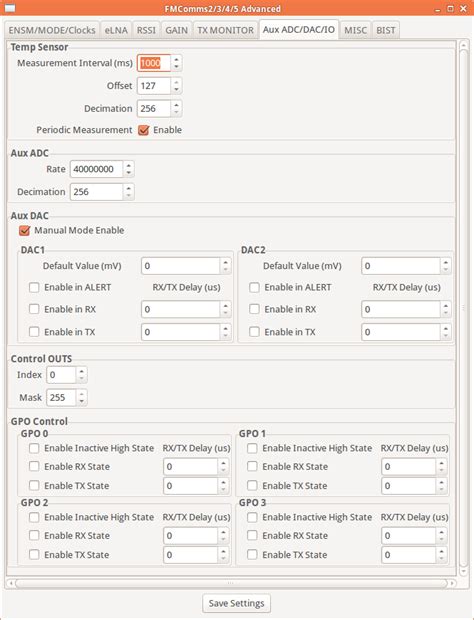Increase DAC2 Default Value with up arrow

(x=446, y=262)
